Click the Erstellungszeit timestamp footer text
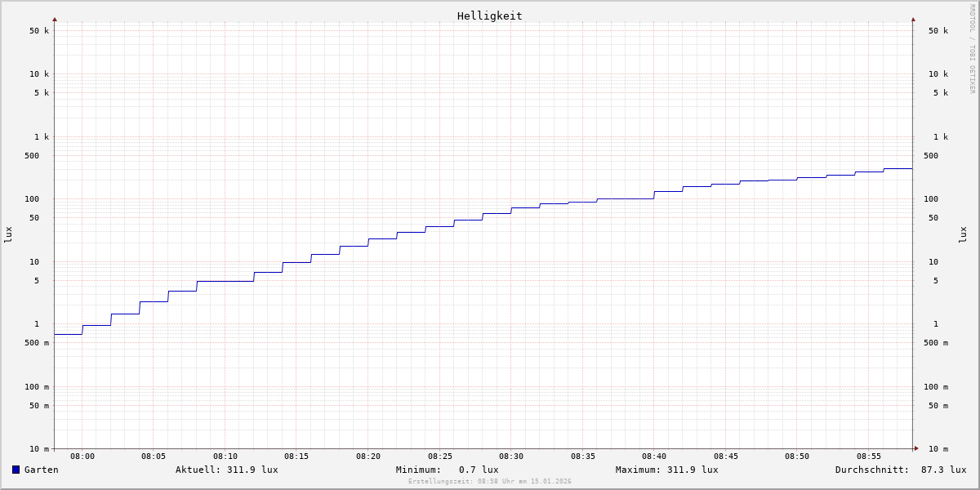The image size is (980, 490). pos(489,482)
